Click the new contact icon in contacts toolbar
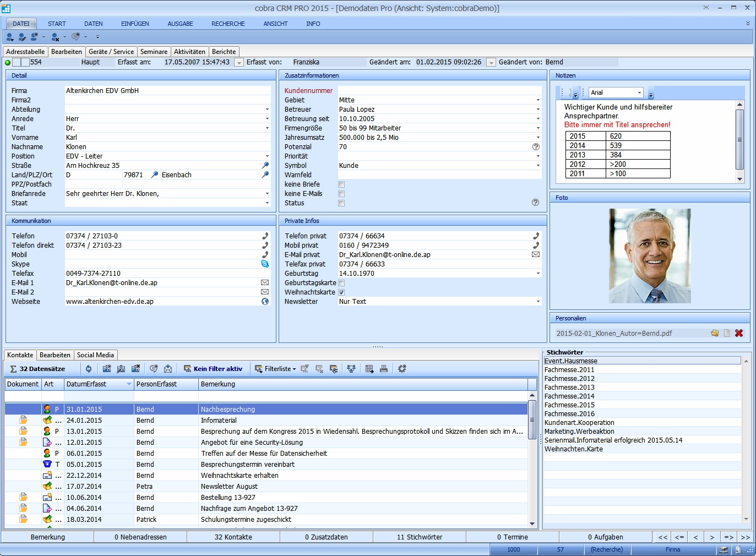 coord(107,369)
